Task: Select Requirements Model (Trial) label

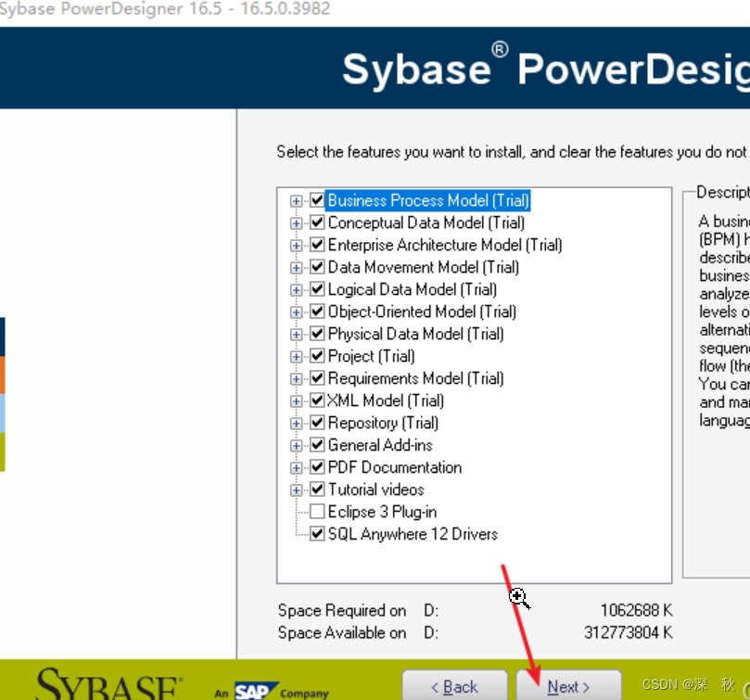Action: 415,378
